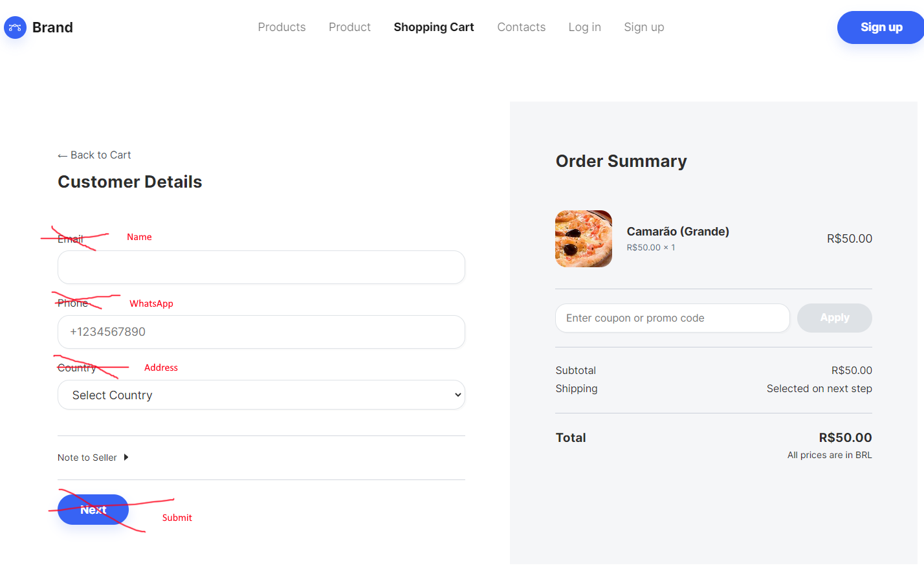Select Products from the navigation bar

point(281,27)
